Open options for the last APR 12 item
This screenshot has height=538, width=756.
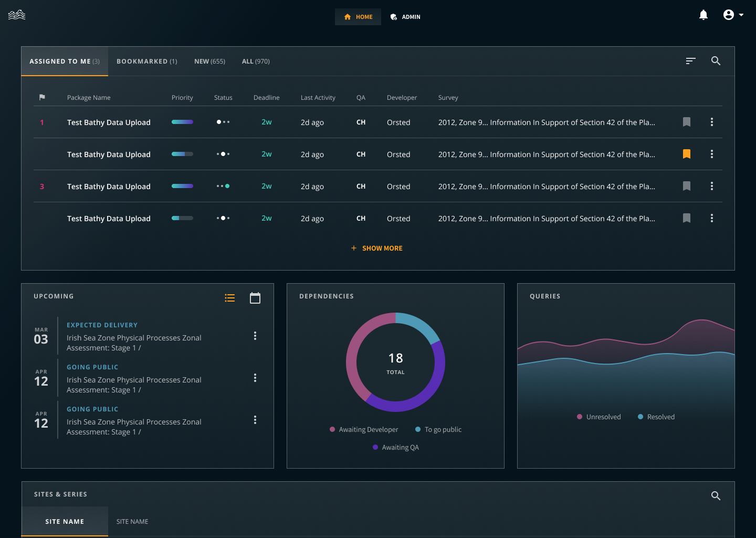[255, 420]
